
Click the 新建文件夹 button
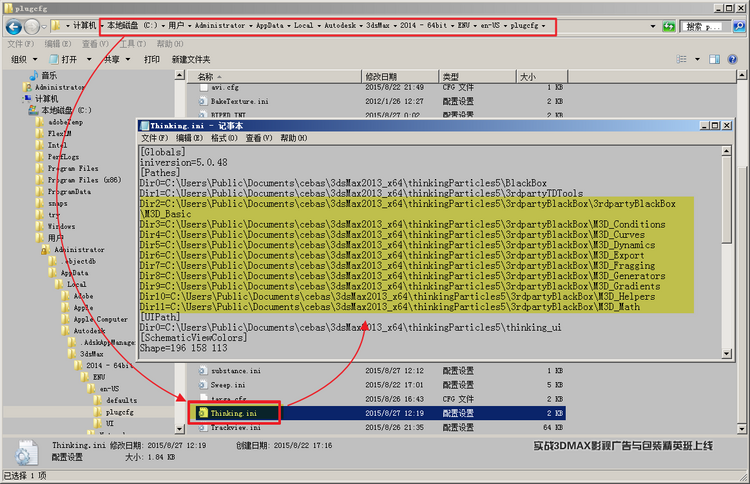tap(191, 59)
